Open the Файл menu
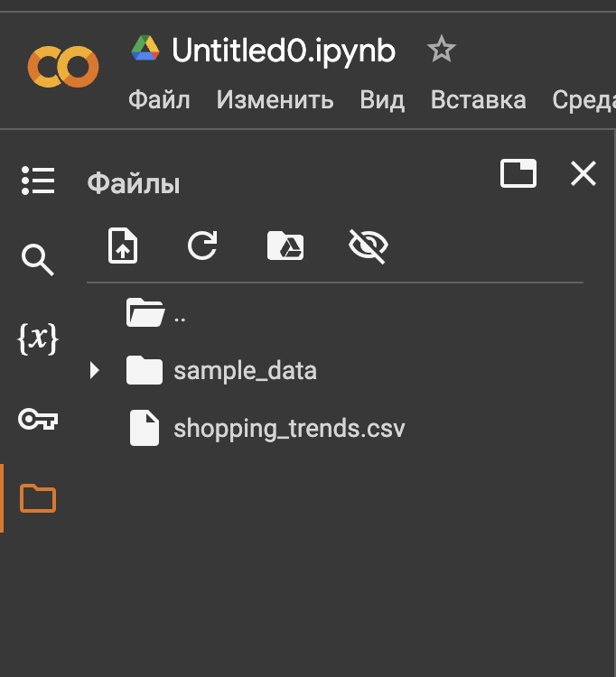Screen dimensions: 616x677 159,99
